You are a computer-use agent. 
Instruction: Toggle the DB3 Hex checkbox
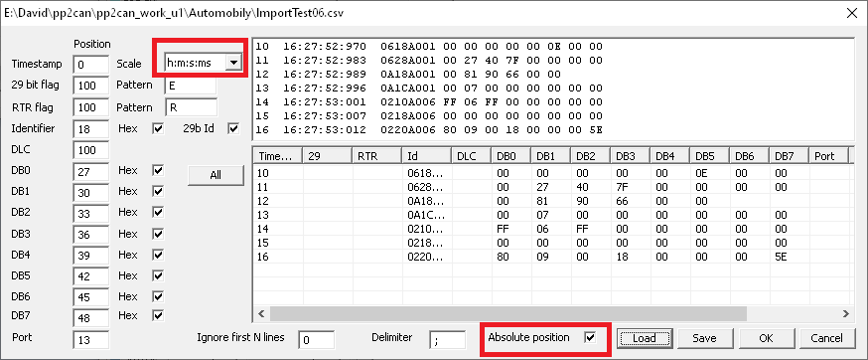[x=158, y=234]
